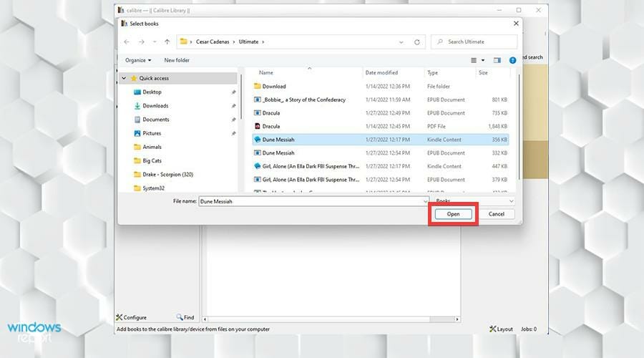Click the Download folder icon
The height and width of the screenshot is (358, 644).
point(258,87)
